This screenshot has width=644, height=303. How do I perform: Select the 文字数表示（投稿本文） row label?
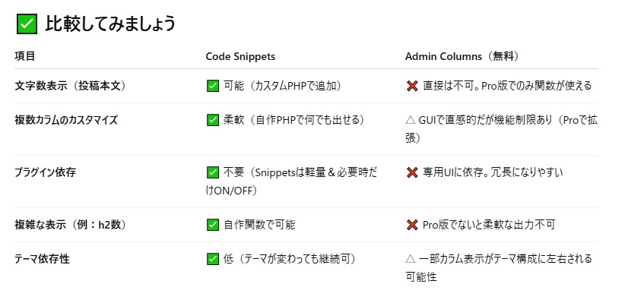[71, 86]
